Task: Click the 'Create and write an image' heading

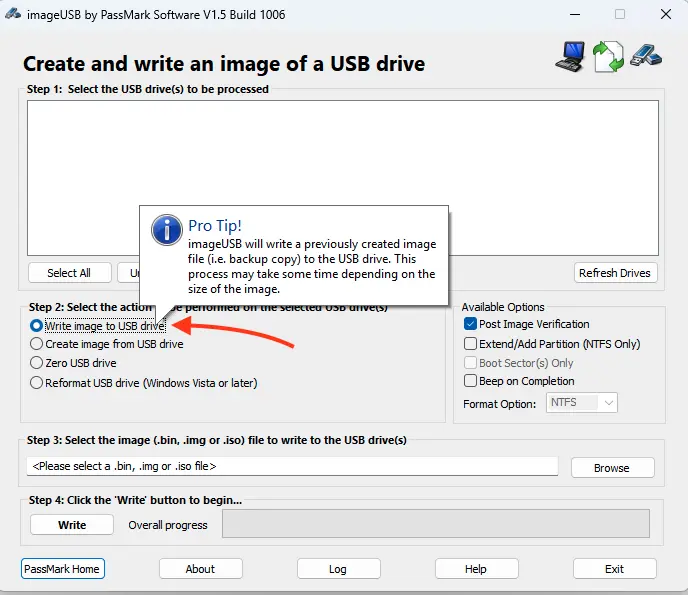Action: point(224,64)
